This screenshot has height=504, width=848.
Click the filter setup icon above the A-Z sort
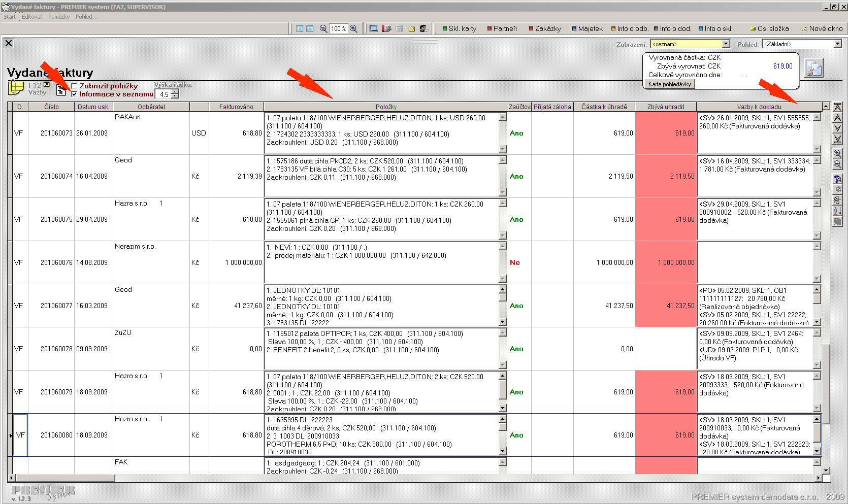point(838,200)
